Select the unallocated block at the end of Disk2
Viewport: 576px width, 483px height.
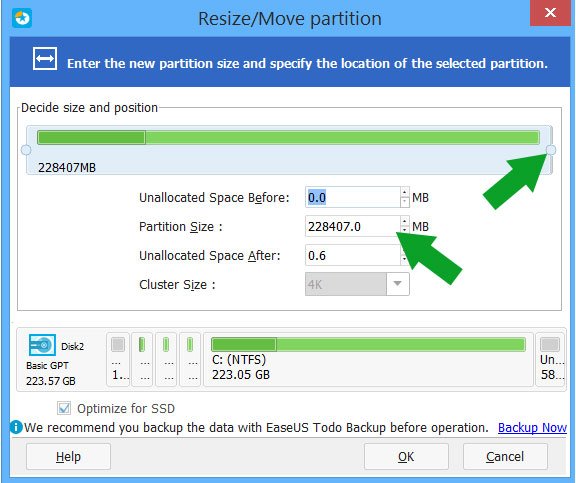tap(550, 359)
